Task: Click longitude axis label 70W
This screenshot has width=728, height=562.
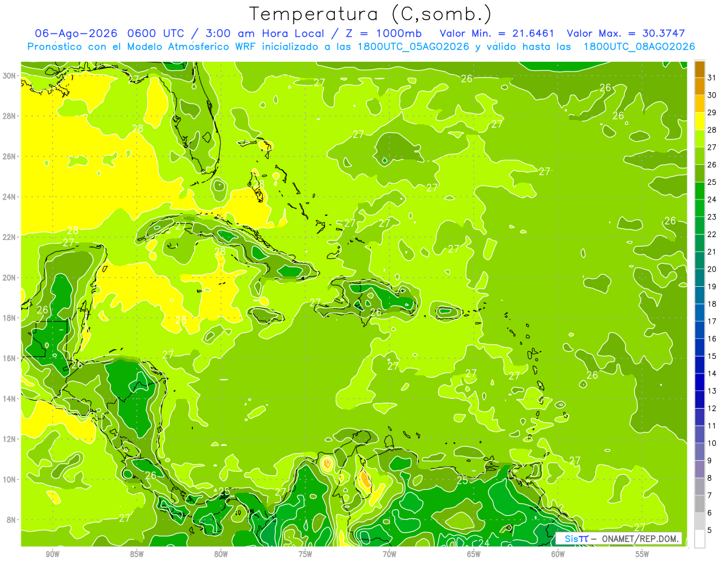Action: point(389,555)
